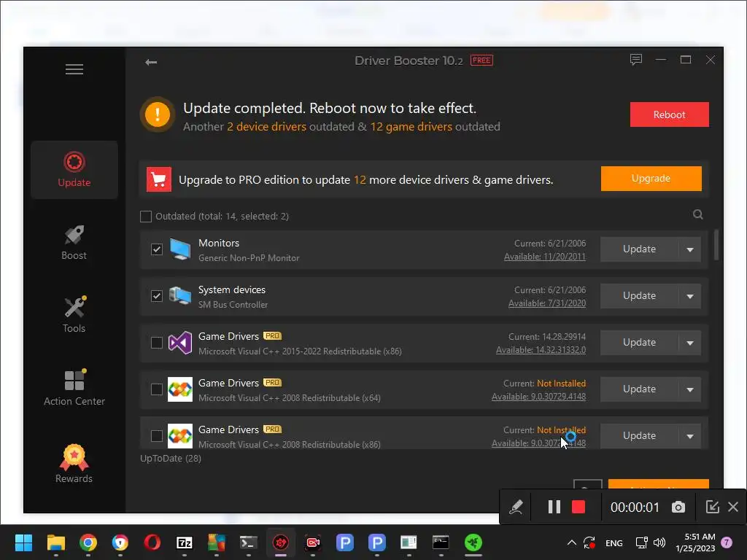747x560 pixels.
Task: Open Available 9.0.30729.4148 link for (x64) row
Action: click(539, 397)
